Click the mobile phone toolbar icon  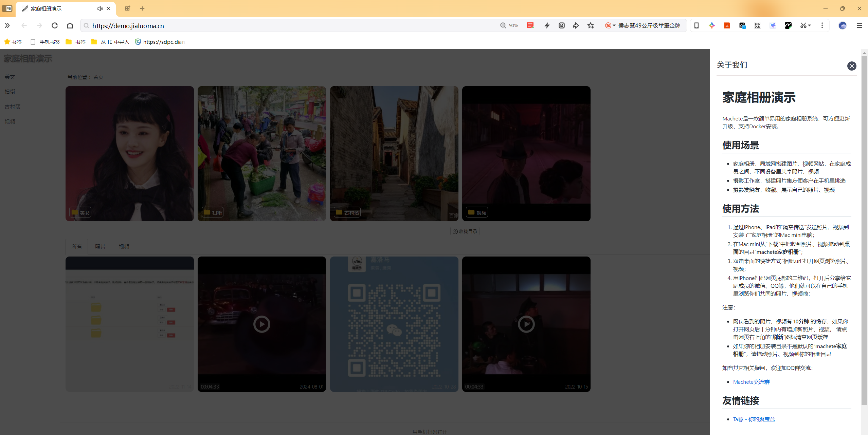(x=696, y=25)
